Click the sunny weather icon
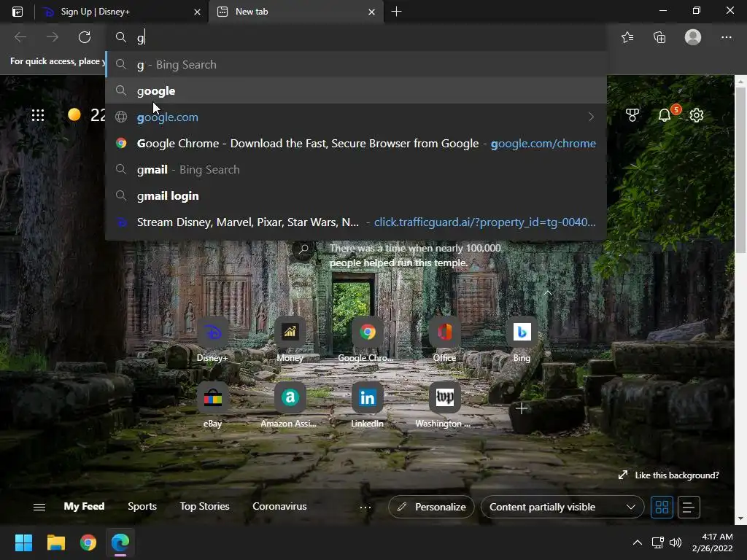The height and width of the screenshot is (560, 747). (x=74, y=114)
